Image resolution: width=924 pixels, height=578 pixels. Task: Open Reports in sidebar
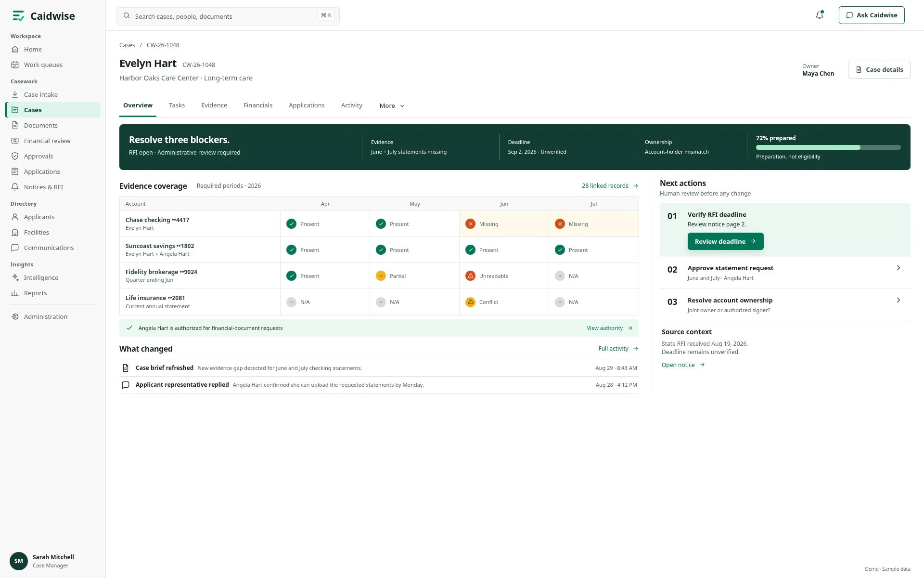click(x=53, y=293)
